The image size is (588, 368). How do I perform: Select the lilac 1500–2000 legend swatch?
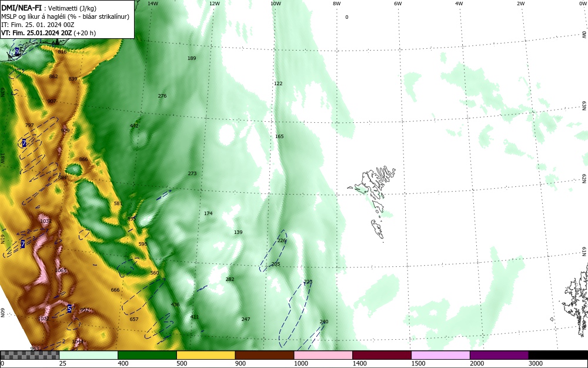[440, 355]
